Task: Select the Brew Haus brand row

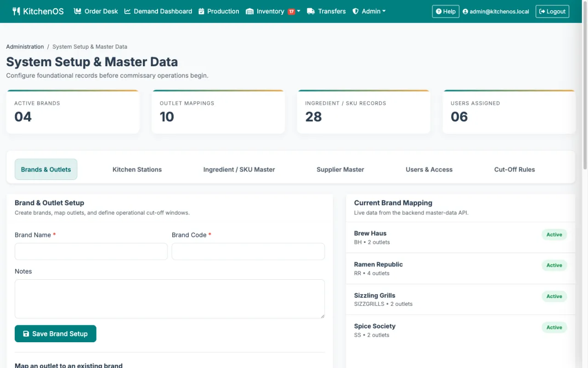Action: tap(460, 237)
